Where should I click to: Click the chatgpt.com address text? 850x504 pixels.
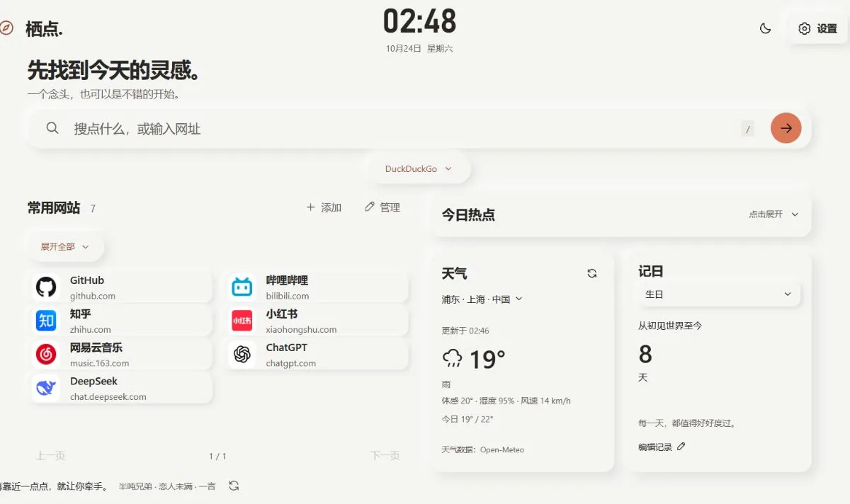291,363
